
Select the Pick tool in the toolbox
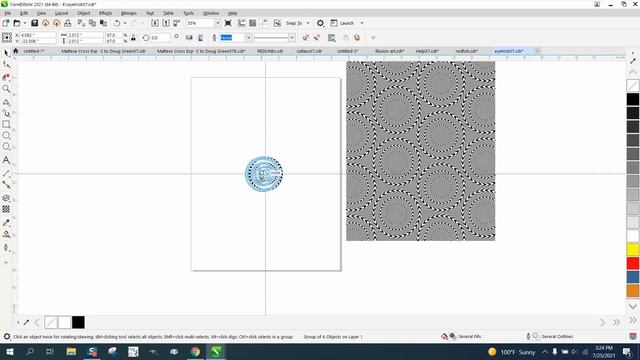pos(6,53)
